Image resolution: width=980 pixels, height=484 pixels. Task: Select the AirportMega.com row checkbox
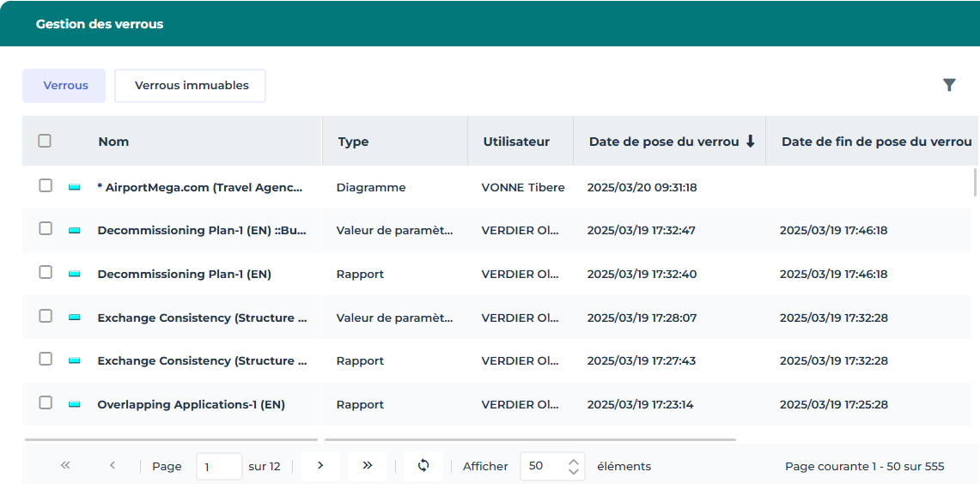point(46,185)
